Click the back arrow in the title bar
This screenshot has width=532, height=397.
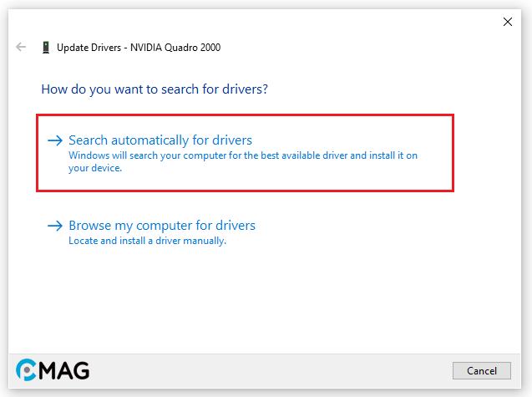(21, 48)
